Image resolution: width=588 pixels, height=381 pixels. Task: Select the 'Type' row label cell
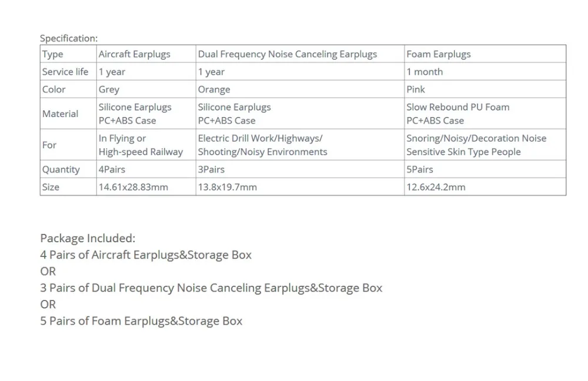[68, 54]
